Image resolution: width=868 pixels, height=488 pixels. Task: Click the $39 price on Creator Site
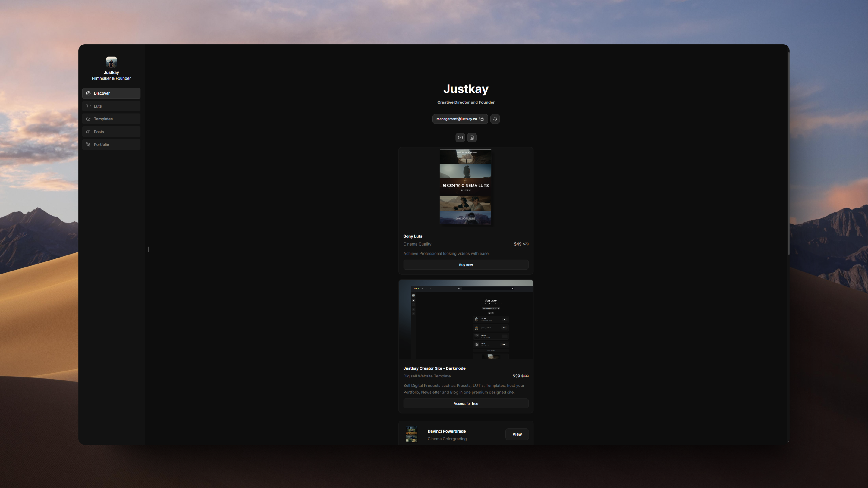click(516, 376)
